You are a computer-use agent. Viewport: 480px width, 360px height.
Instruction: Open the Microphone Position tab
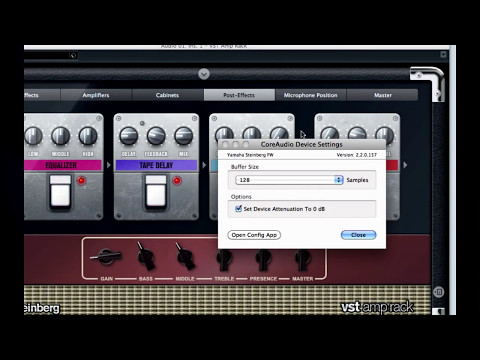(310, 95)
